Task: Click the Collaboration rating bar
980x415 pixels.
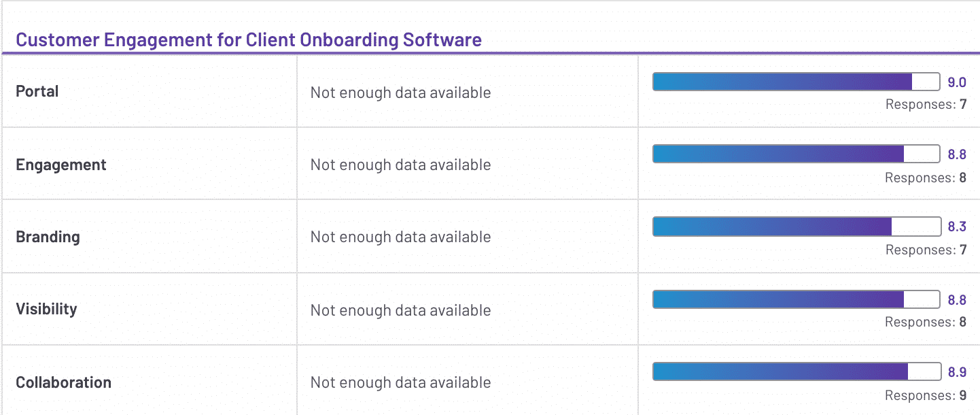Action: 797,371
